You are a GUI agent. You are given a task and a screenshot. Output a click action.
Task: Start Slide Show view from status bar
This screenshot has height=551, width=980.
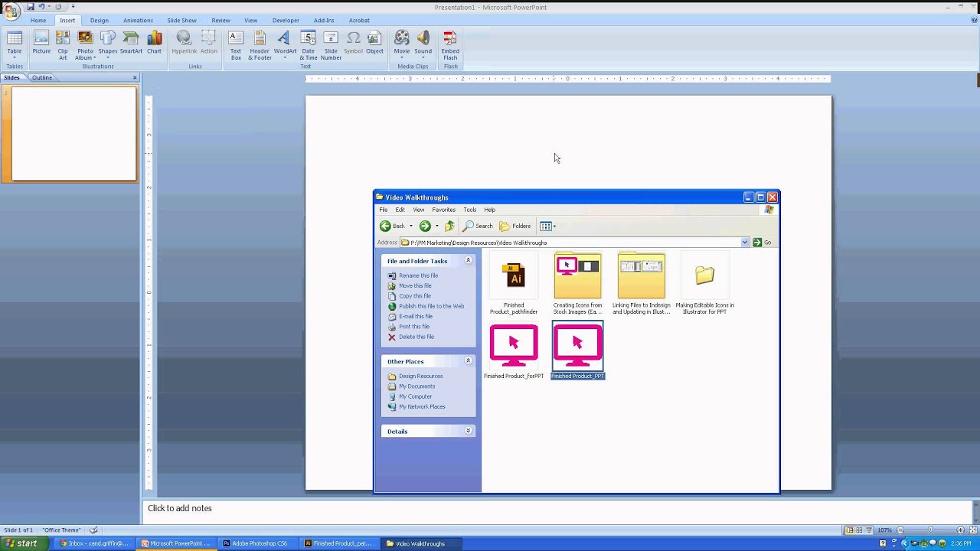(869, 530)
